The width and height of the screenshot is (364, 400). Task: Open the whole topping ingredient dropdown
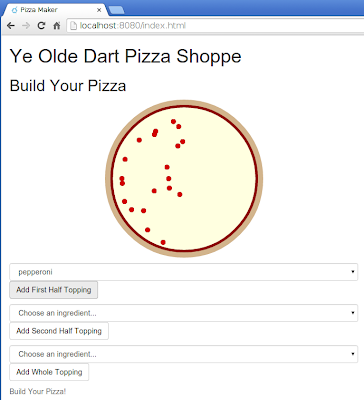[184, 354]
